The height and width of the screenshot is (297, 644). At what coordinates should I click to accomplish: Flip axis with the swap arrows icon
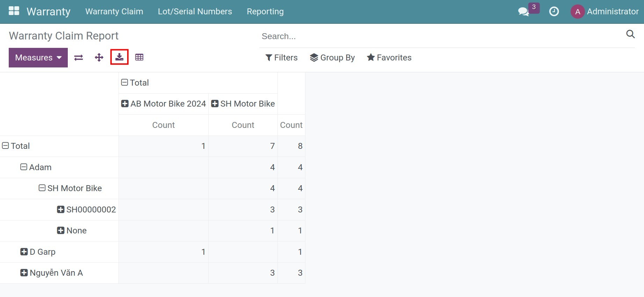pos(79,58)
